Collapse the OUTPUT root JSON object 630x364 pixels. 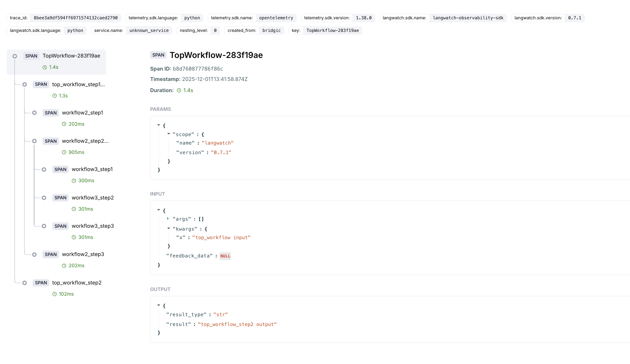coord(158,305)
